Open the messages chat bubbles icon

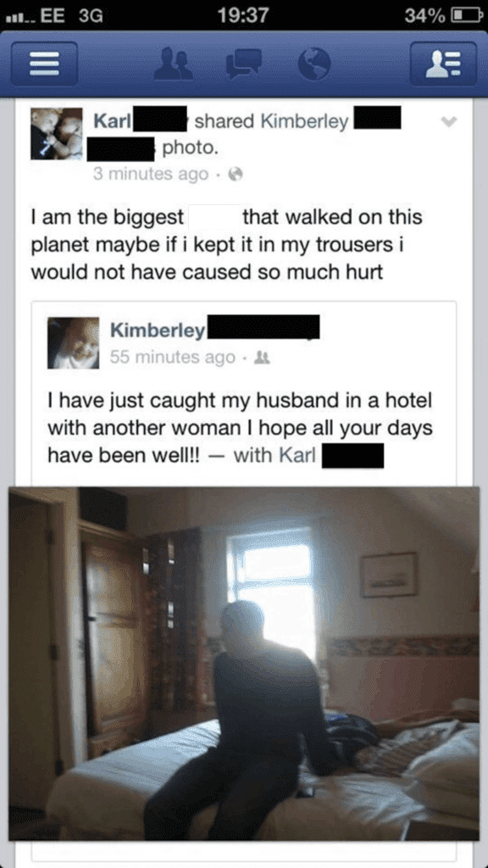[243, 64]
